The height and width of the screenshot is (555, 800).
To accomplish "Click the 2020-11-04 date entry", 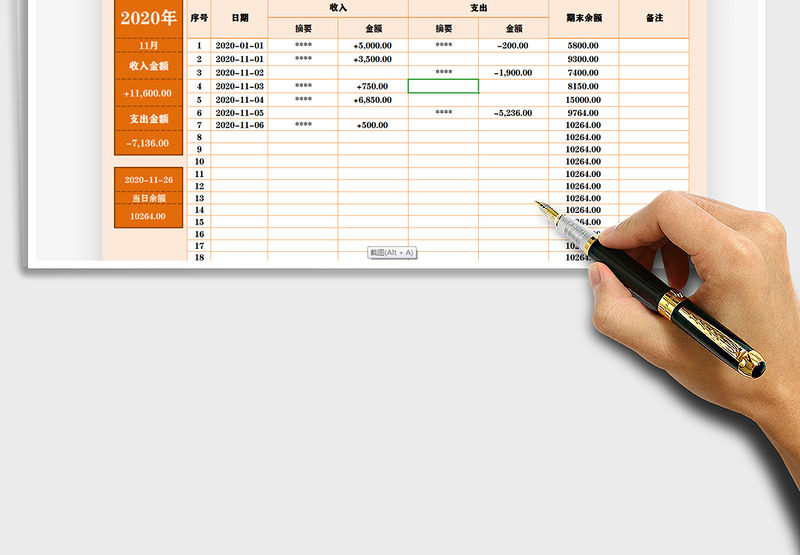I will (x=239, y=100).
